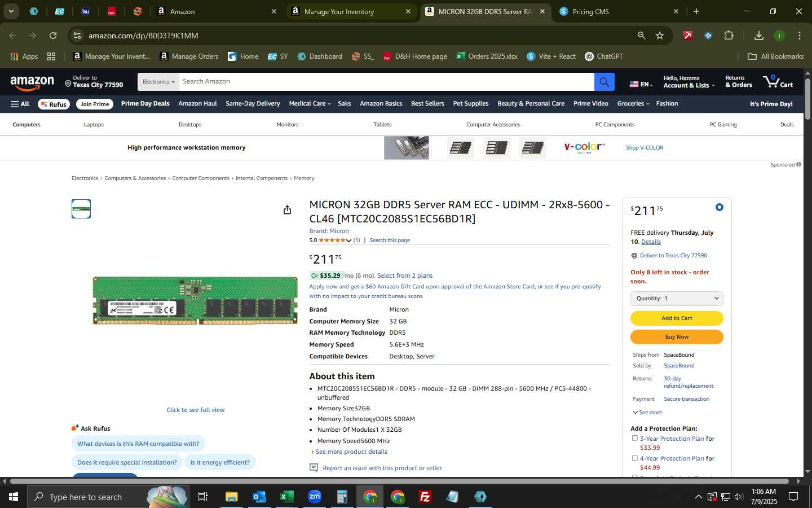The height and width of the screenshot is (508, 812).
Task: Click the share icon above the product image
Action: [287, 209]
